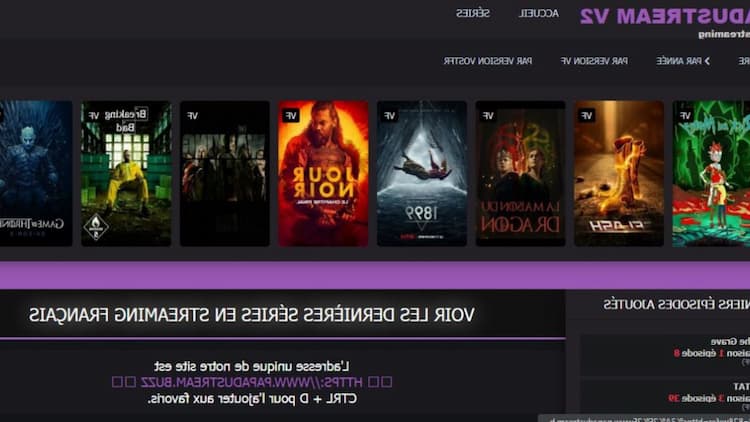This screenshot has height=422, width=750.
Task: Click text 'L'adresse unique de notre site est'
Action: 252,366
